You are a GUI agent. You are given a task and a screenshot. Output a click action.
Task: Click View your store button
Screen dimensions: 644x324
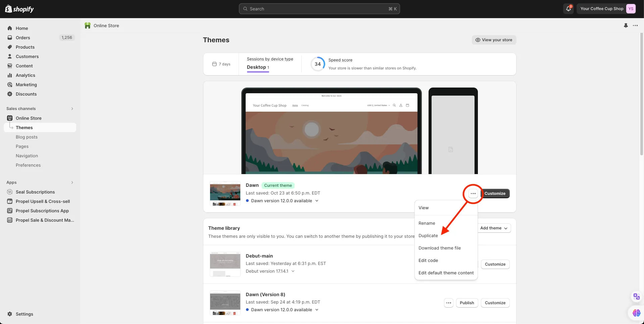click(x=494, y=40)
